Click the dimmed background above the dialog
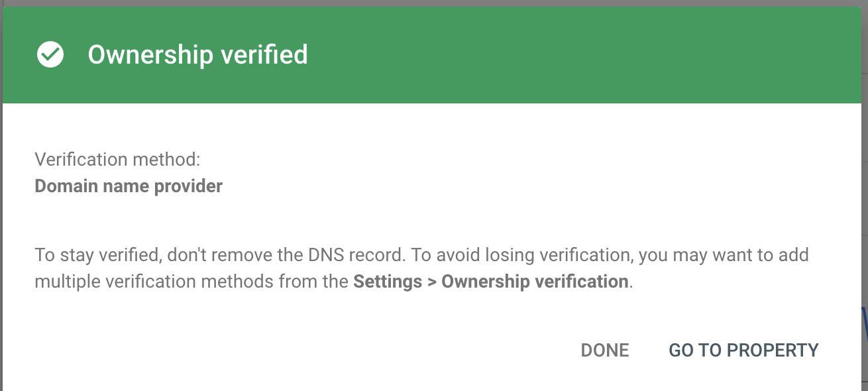The width and height of the screenshot is (868, 391). pyautogui.click(x=434, y=3)
